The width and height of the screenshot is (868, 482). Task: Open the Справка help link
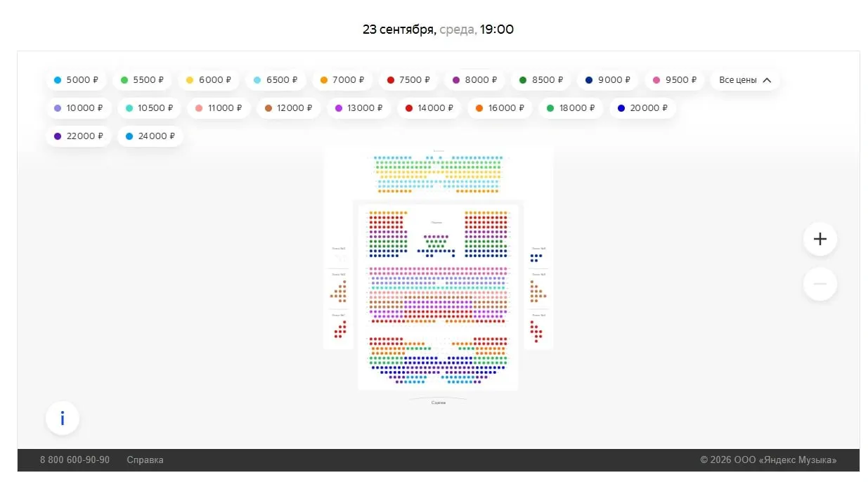(145, 460)
